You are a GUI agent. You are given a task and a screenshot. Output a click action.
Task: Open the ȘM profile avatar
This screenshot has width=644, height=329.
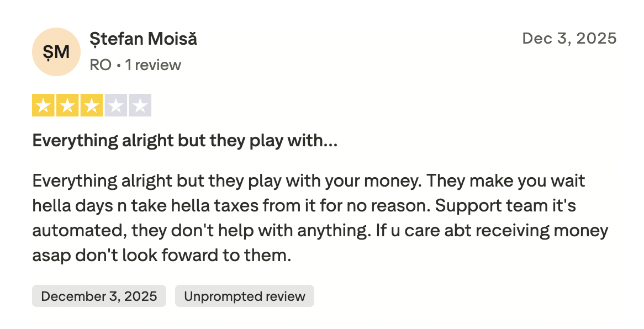click(56, 52)
